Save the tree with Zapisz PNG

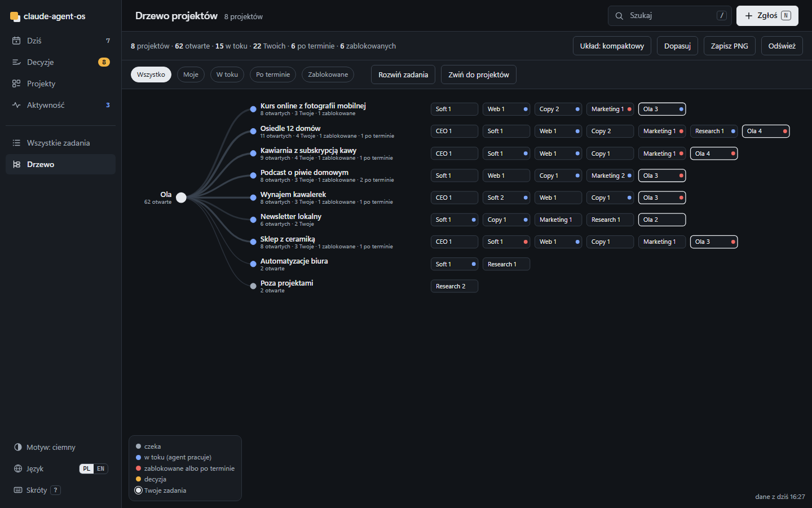[730, 46]
